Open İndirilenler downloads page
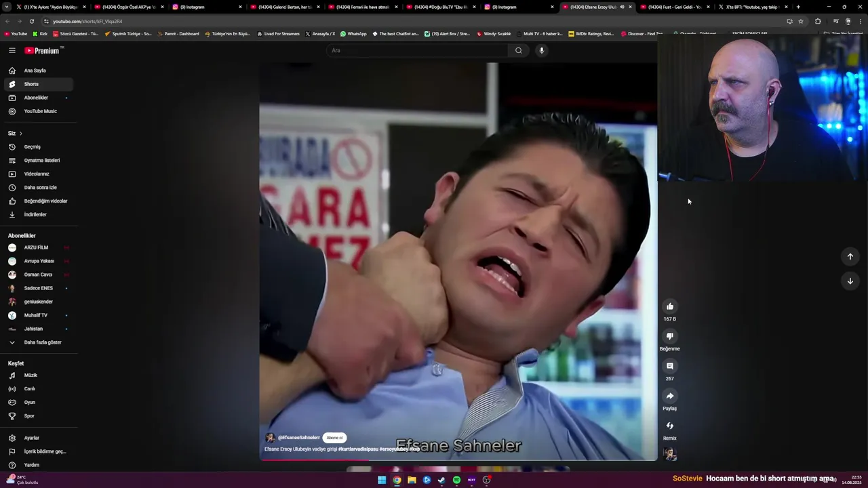This screenshot has height=488, width=868. (x=37, y=214)
